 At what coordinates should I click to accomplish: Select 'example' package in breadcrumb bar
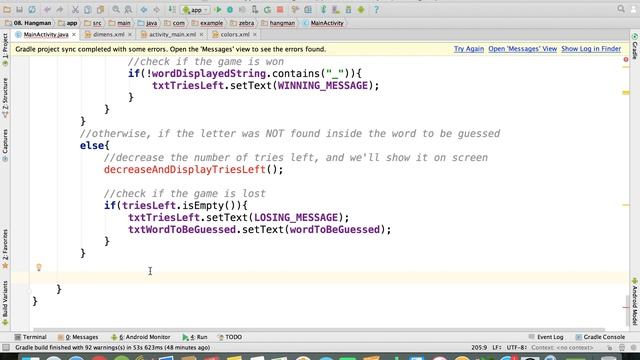[x=207, y=23]
